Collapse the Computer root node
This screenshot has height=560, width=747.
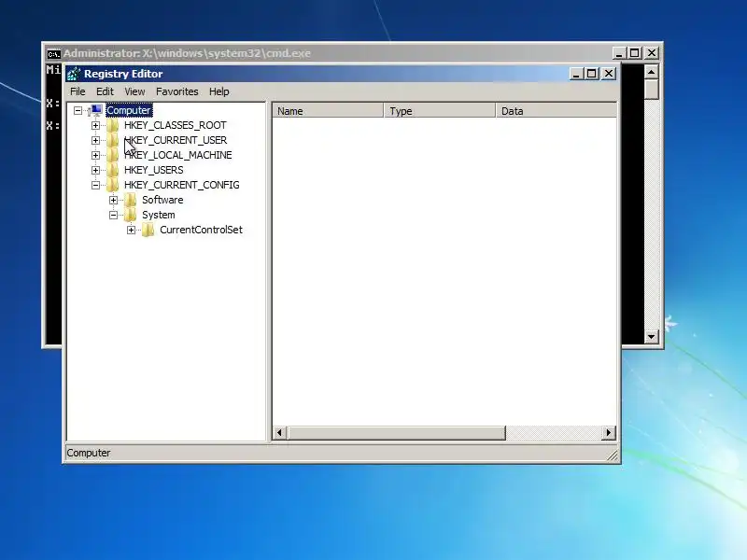point(78,110)
